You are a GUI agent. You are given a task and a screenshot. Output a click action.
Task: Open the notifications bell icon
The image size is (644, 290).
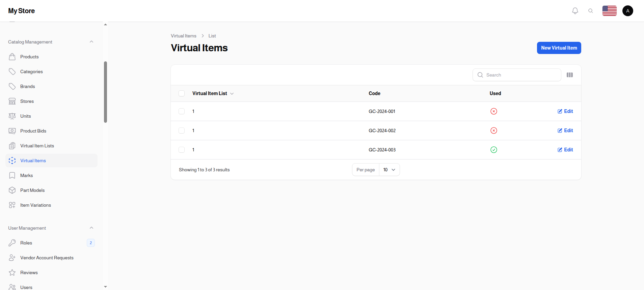tap(575, 11)
